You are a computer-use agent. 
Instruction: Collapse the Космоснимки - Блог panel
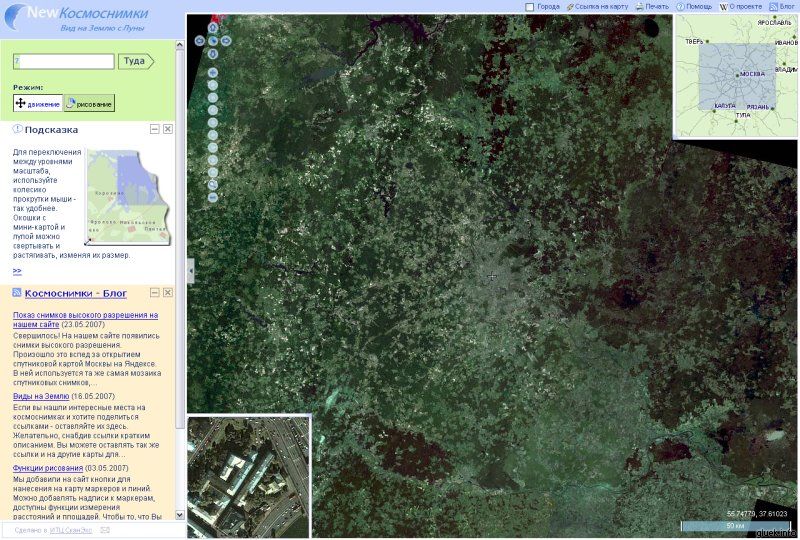click(x=155, y=293)
